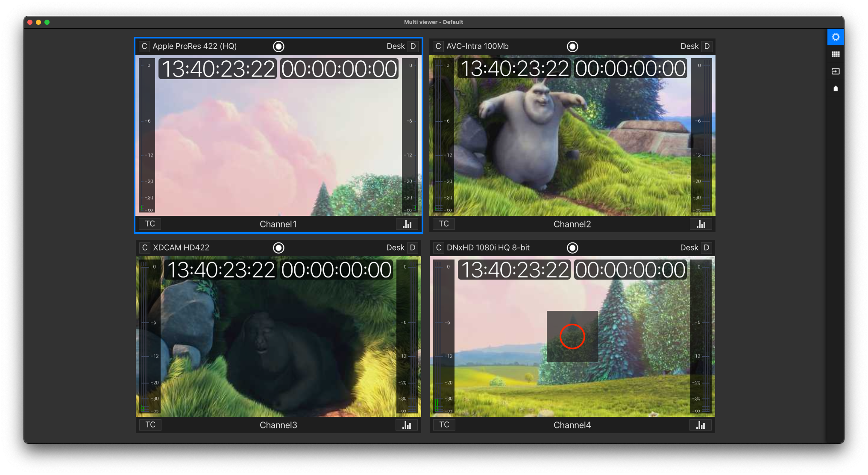The height and width of the screenshot is (475, 868).
Task: Click the record button on Channel4
Action: [572, 248]
